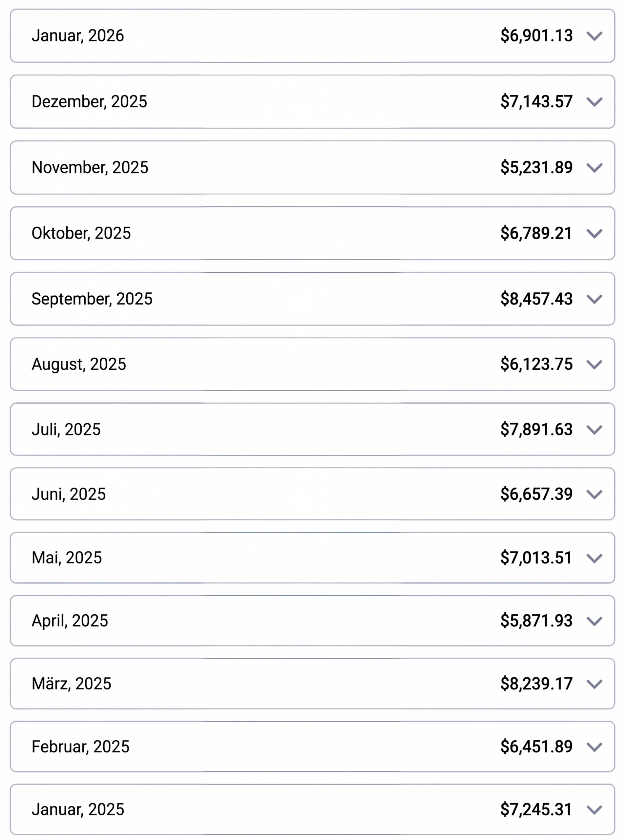Click the $7,891.63 amount for Juli
The width and height of the screenshot is (627, 840).
[x=536, y=429]
